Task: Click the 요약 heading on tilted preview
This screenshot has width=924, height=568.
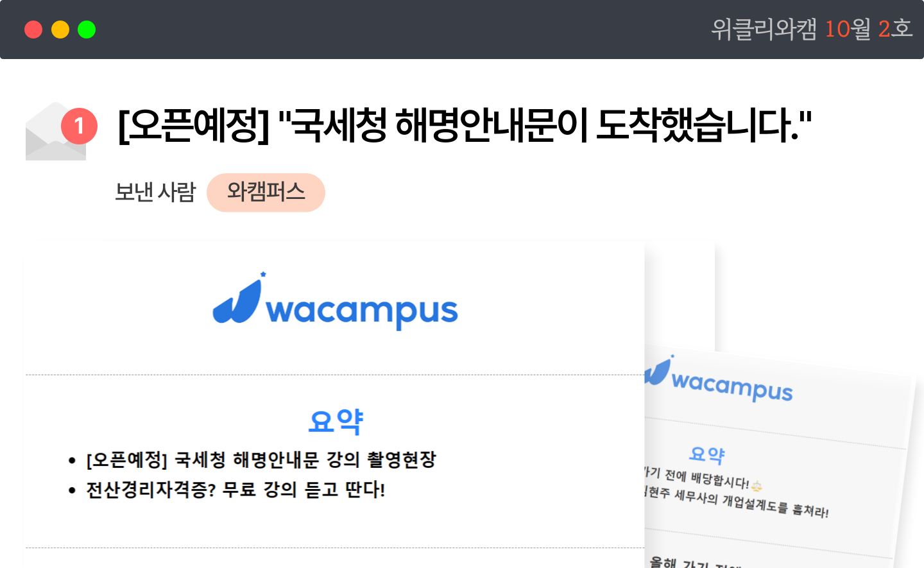Action: 706,454
